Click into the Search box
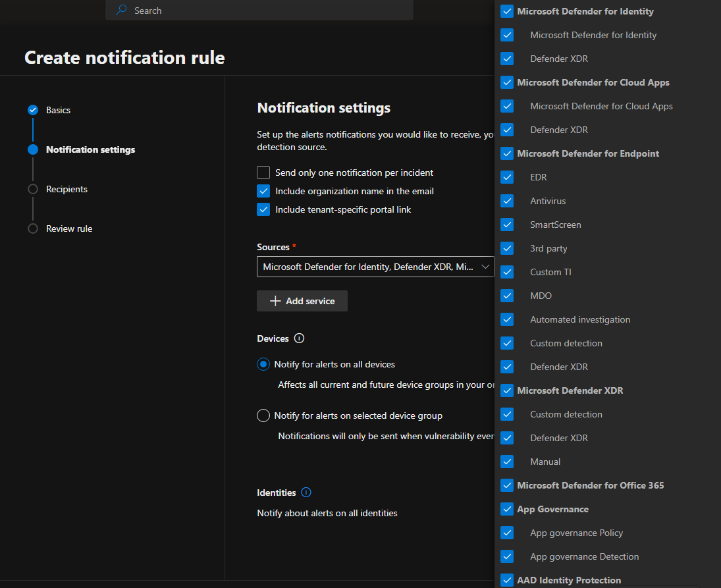Screen dimensions: 721x588 click(x=263, y=11)
